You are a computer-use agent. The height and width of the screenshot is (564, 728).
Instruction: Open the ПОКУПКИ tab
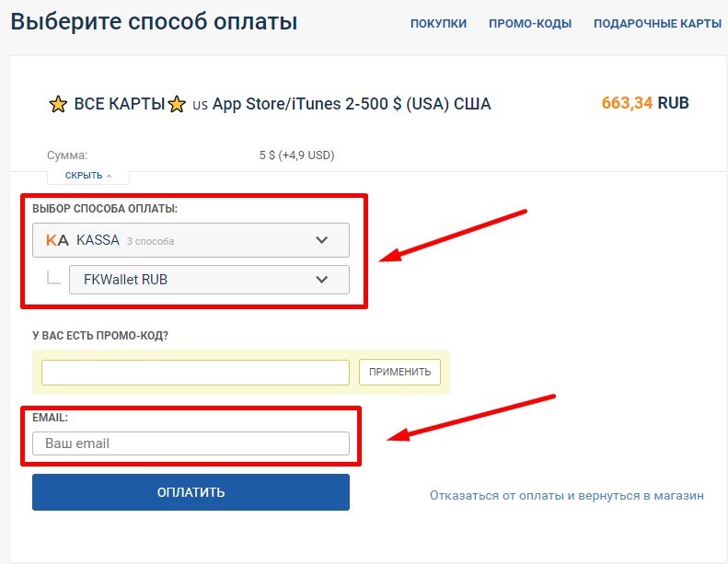pos(438,23)
